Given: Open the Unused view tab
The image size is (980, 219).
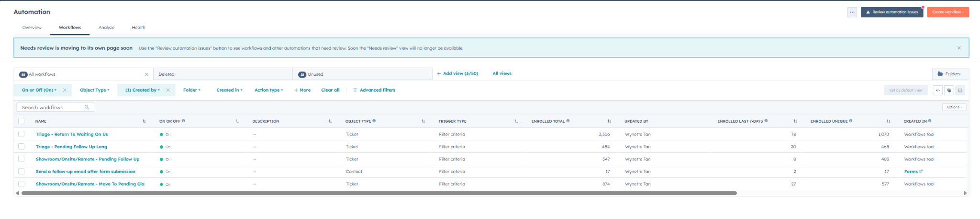Looking at the screenshot, I should pyautogui.click(x=315, y=74).
